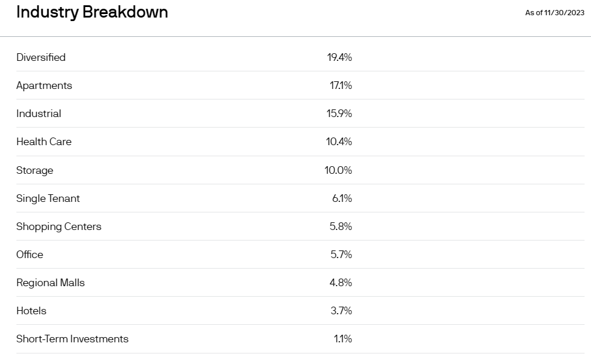This screenshot has width=591, height=364.
Task: Select the Health Care label
Action: pyautogui.click(x=44, y=142)
